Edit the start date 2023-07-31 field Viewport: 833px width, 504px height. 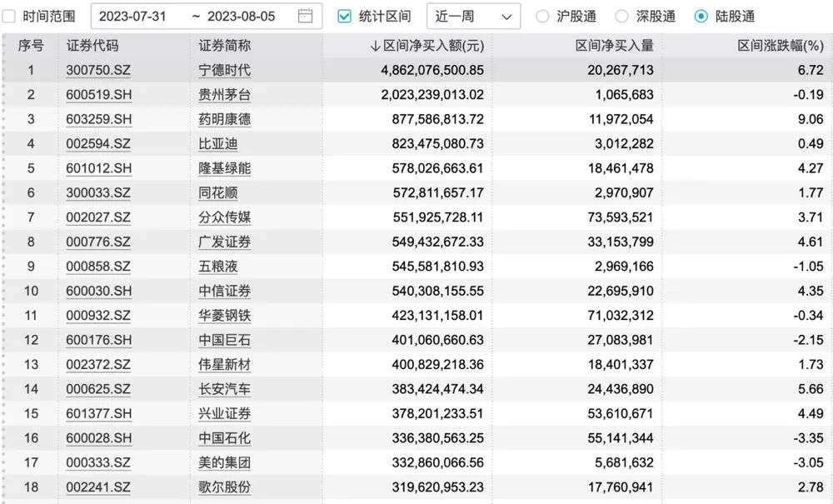coord(132,17)
